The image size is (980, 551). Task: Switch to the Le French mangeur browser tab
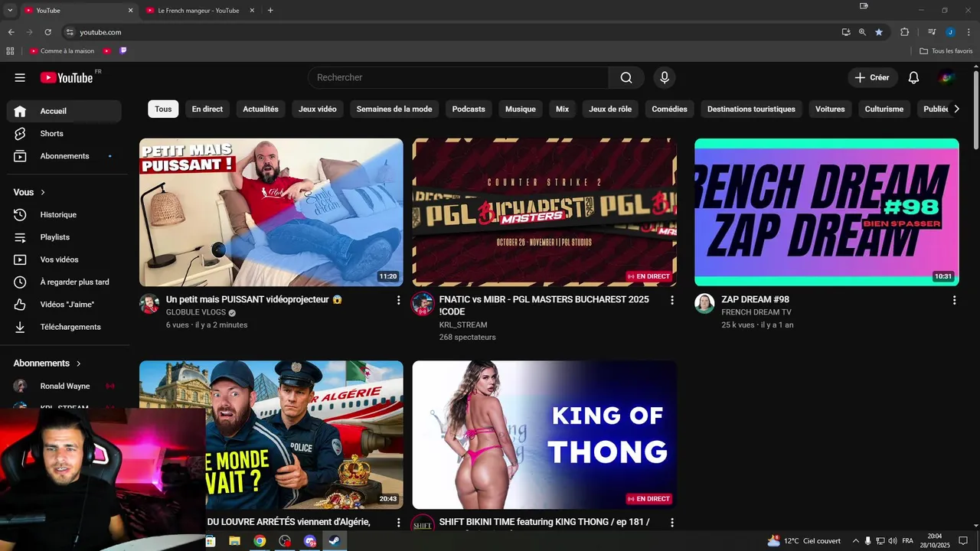198,11
